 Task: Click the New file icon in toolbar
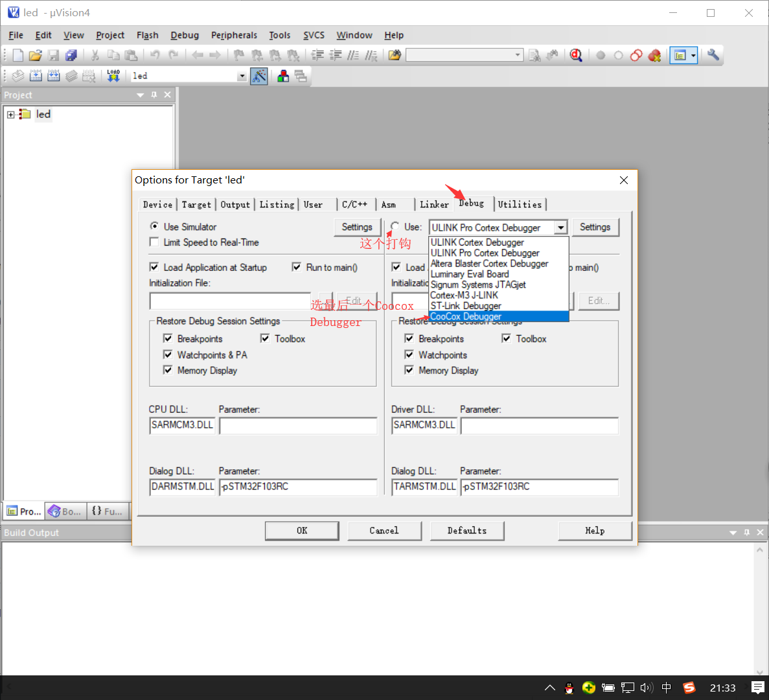[x=17, y=56]
